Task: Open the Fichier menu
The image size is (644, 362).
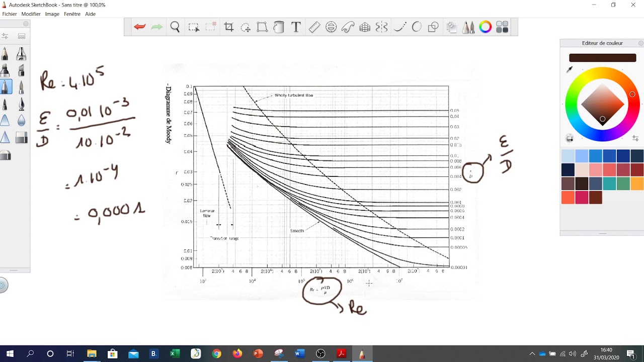Action: point(10,14)
